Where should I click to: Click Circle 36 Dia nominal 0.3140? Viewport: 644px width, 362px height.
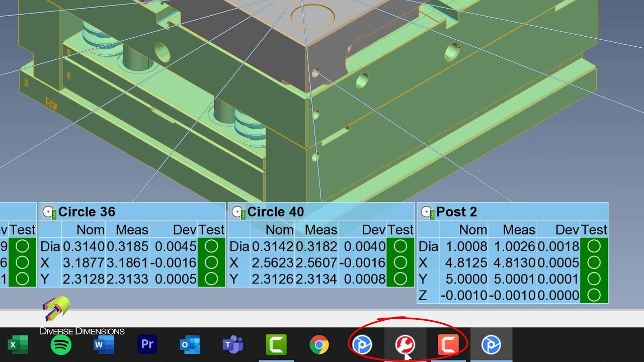[x=84, y=246]
